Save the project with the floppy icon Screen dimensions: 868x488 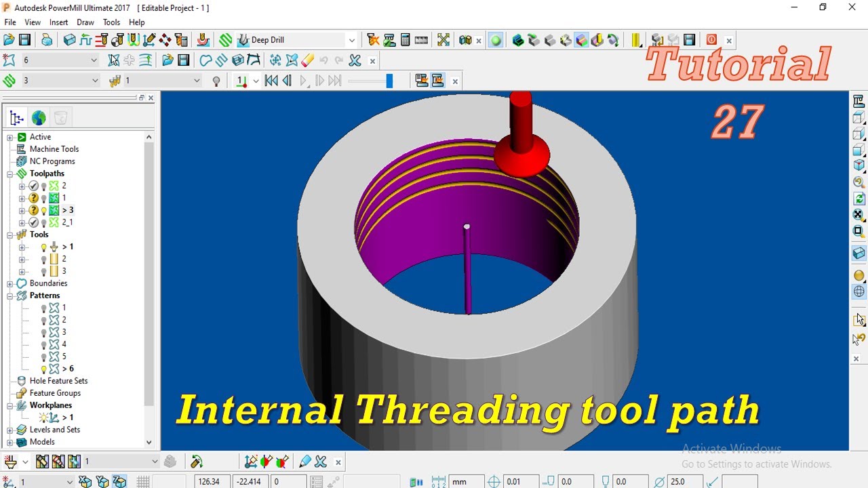(x=25, y=40)
